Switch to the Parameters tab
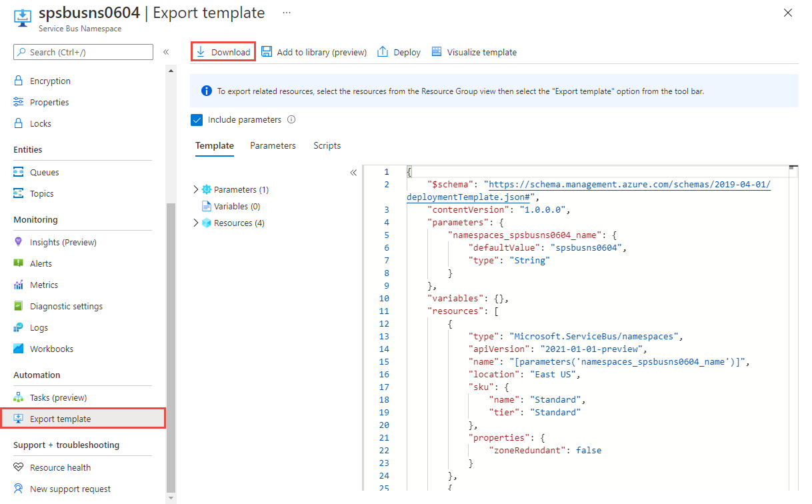This screenshot has height=504, width=812. (273, 145)
